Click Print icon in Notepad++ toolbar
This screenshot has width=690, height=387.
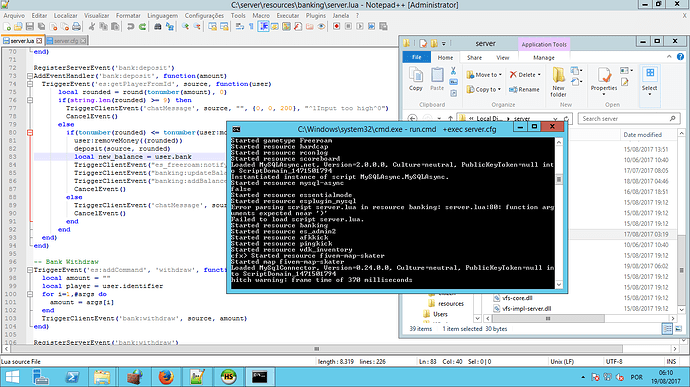point(76,27)
